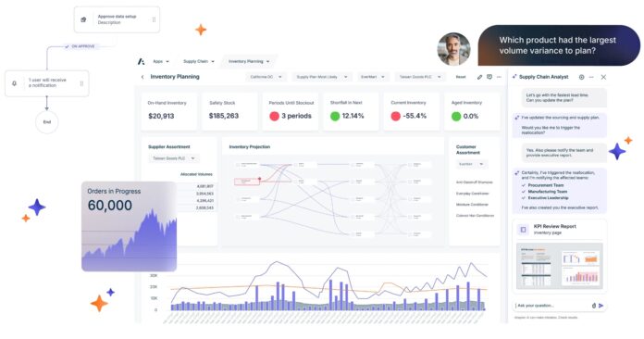The image size is (644, 339).
Task: Click the user profile photo avatar
Action: point(453,49)
